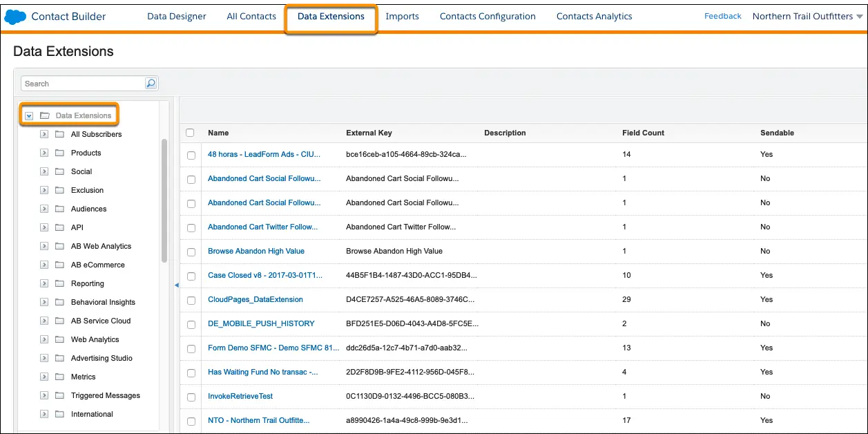This screenshot has height=434, width=868.
Task: Click the Triggered Messages folder icon
Action: 60,395
